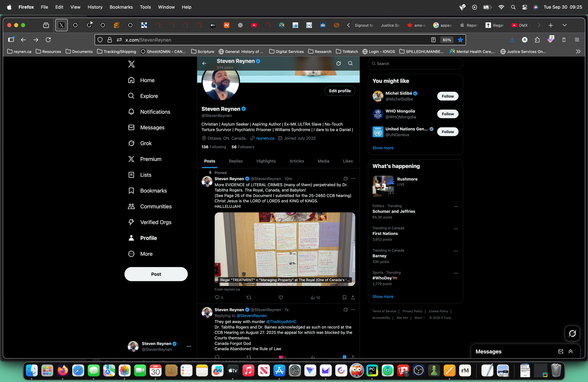
Task: Click the Edit profile button
Action: (x=340, y=91)
